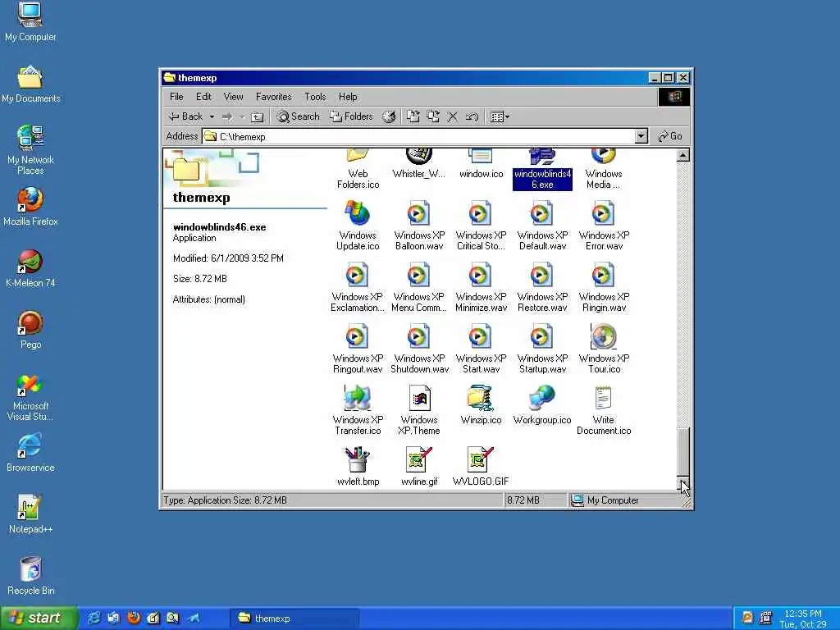Select the Windows XP Error.wav file

coord(604,226)
